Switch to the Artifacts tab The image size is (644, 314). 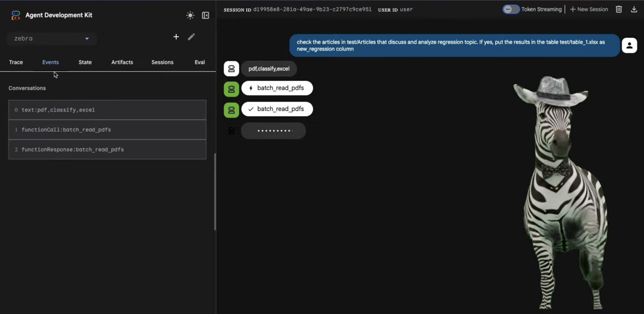pyautogui.click(x=122, y=62)
